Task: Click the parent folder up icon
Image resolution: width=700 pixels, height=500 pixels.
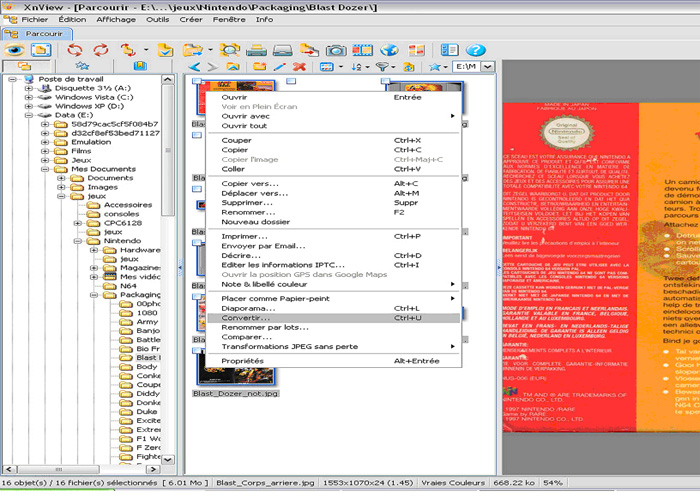Action: click(x=233, y=67)
